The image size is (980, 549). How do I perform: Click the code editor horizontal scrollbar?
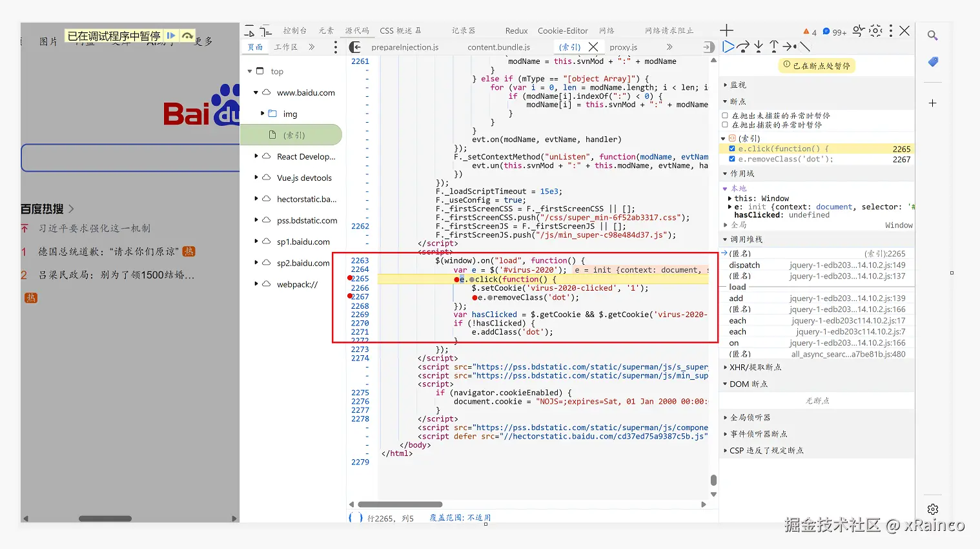(x=400, y=504)
